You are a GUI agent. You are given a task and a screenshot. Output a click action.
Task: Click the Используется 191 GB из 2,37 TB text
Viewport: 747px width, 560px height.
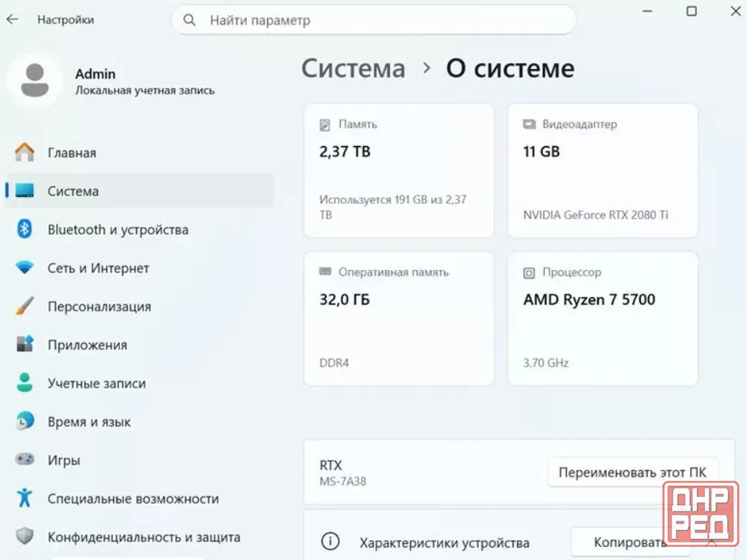(x=393, y=207)
